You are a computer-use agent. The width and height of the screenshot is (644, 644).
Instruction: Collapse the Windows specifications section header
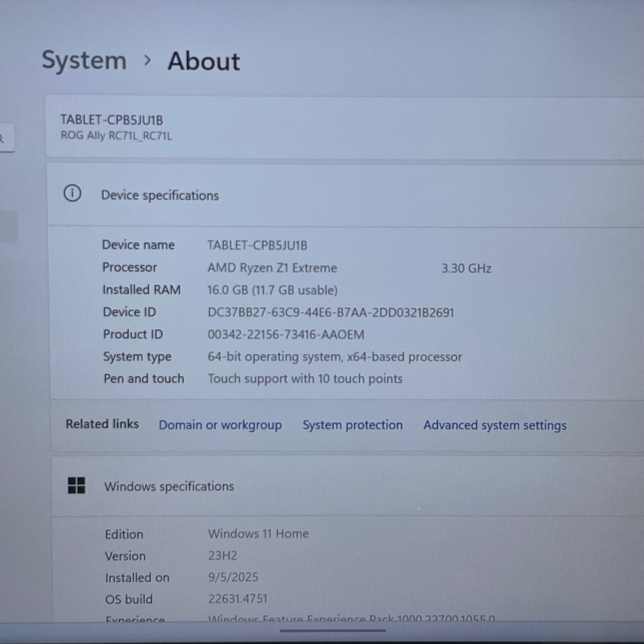click(x=348, y=486)
